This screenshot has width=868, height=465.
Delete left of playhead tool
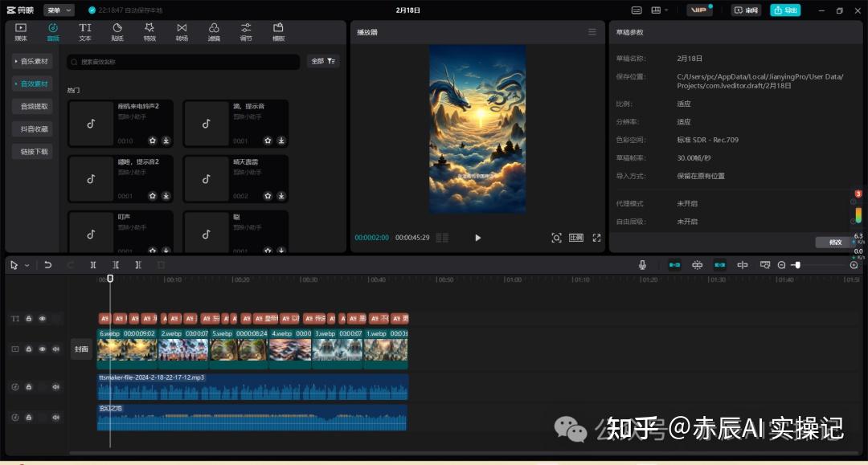tap(116, 265)
